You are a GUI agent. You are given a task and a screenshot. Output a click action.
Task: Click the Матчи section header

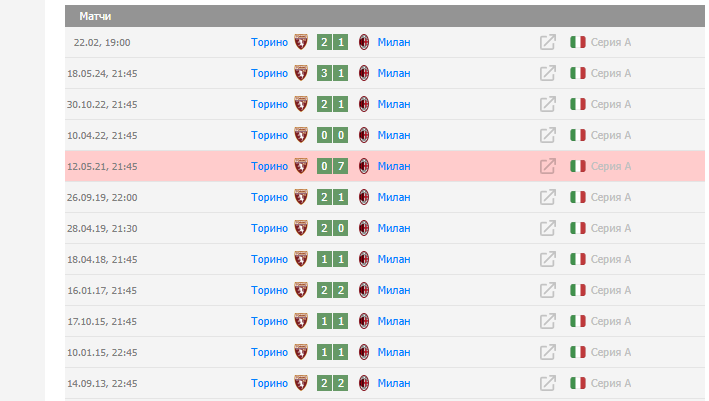pyautogui.click(x=97, y=16)
